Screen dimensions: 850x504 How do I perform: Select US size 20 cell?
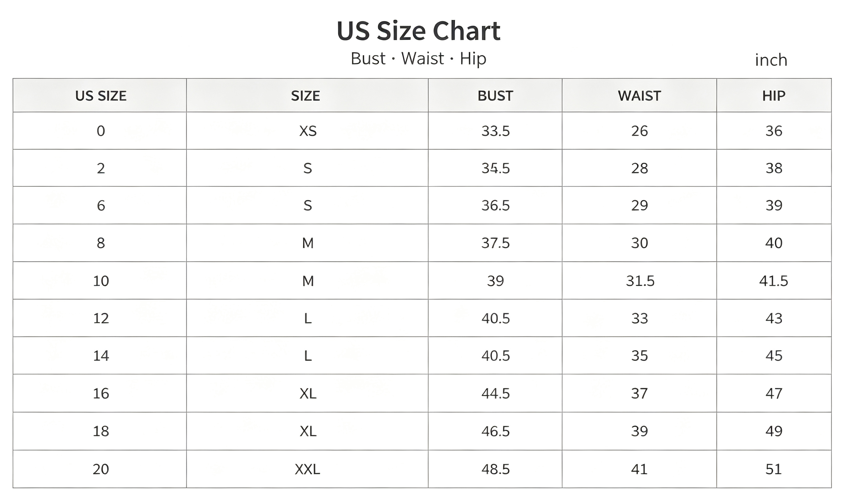click(101, 469)
